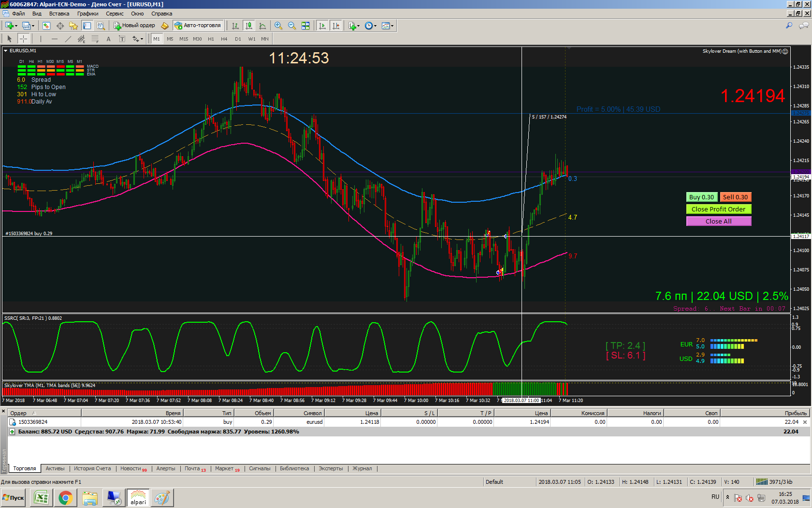Open Excel from the taskbar
Screen dimensions: 812x508
coord(42,498)
